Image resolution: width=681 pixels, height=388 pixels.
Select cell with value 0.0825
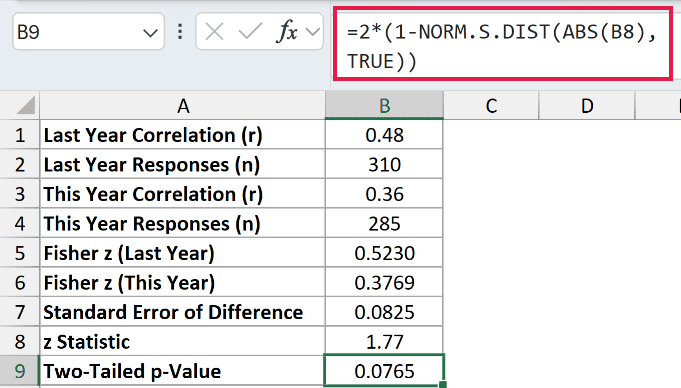[384, 312]
